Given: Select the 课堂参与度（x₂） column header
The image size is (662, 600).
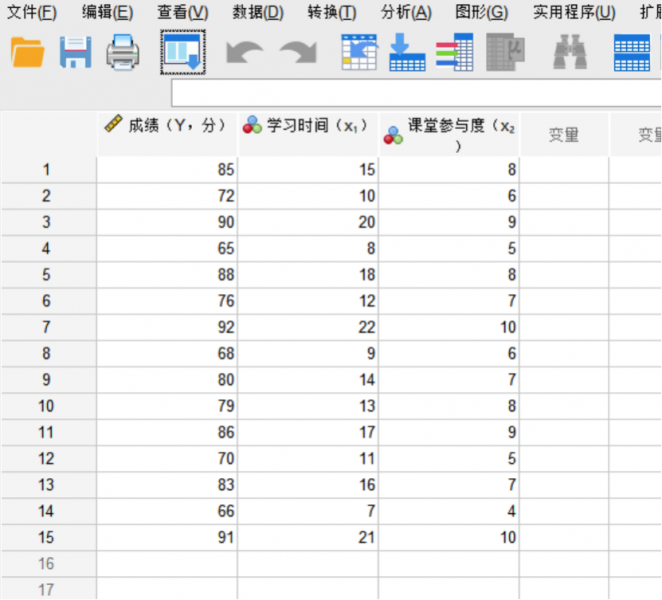Looking at the screenshot, I should tap(449, 134).
